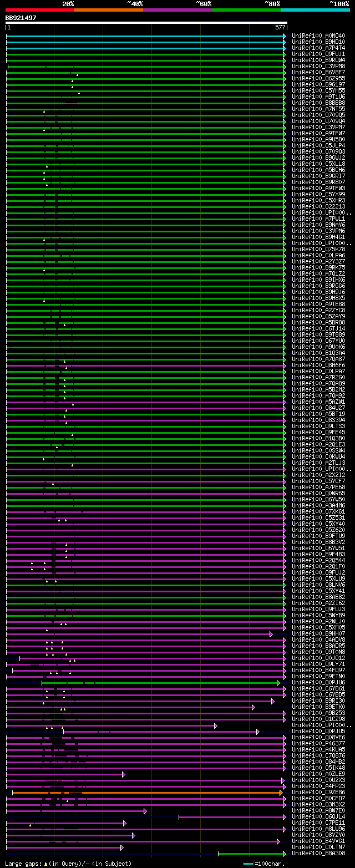
Task: Click the white query sequence bar
Action: pyautogui.click(x=146, y=23)
